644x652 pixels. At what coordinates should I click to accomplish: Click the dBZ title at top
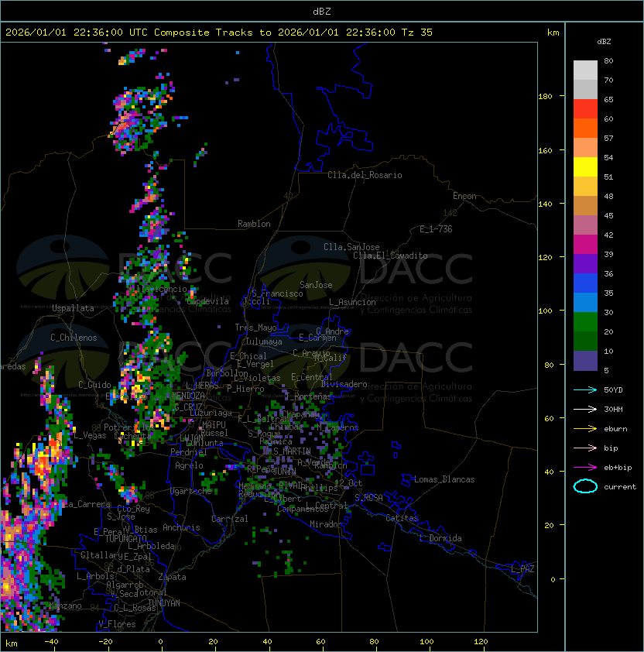(322, 12)
